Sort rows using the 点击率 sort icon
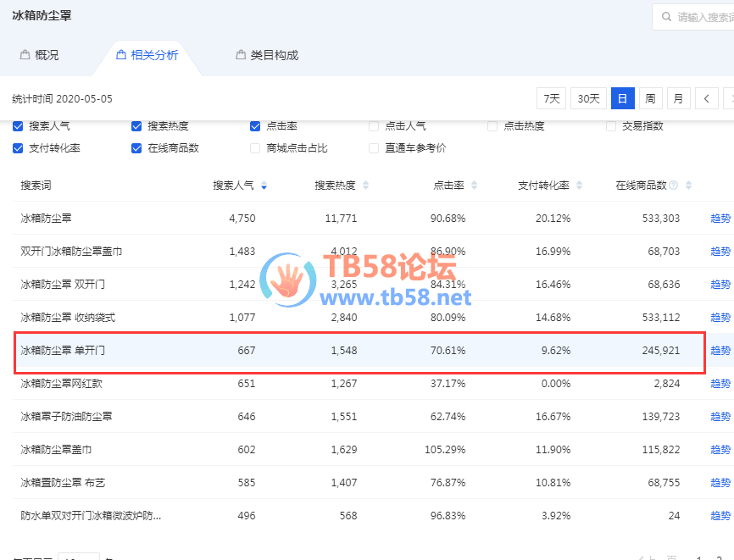Viewport: 734px width, 560px height. point(474,186)
